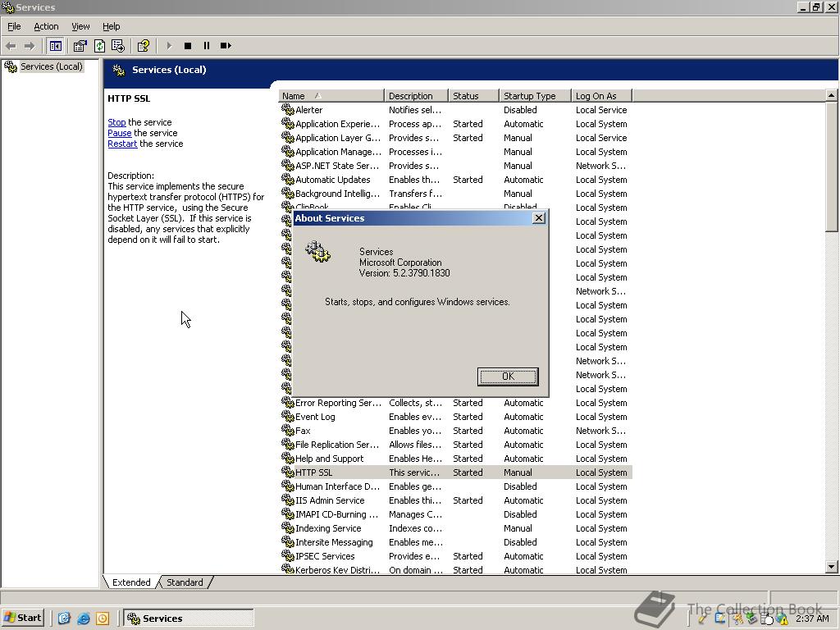Sort list by Status column header

pos(473,96)
